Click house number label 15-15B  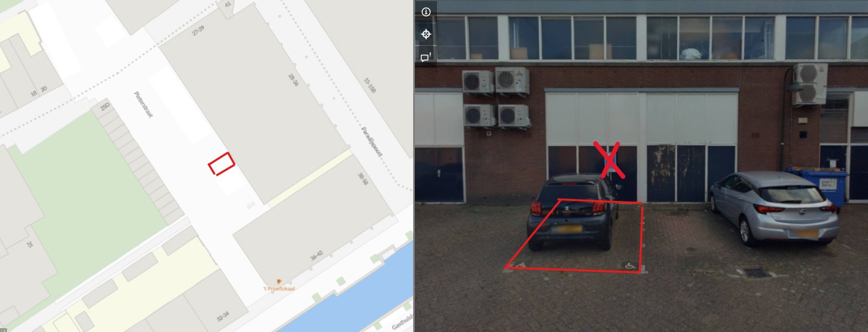[369, 85]
